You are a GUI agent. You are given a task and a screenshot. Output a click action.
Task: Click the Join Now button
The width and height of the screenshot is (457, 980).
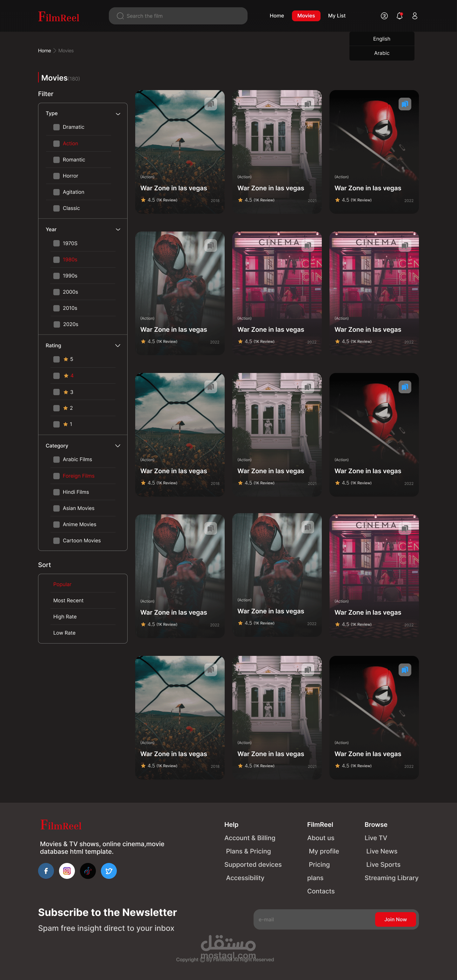click(x=395, y=919)
